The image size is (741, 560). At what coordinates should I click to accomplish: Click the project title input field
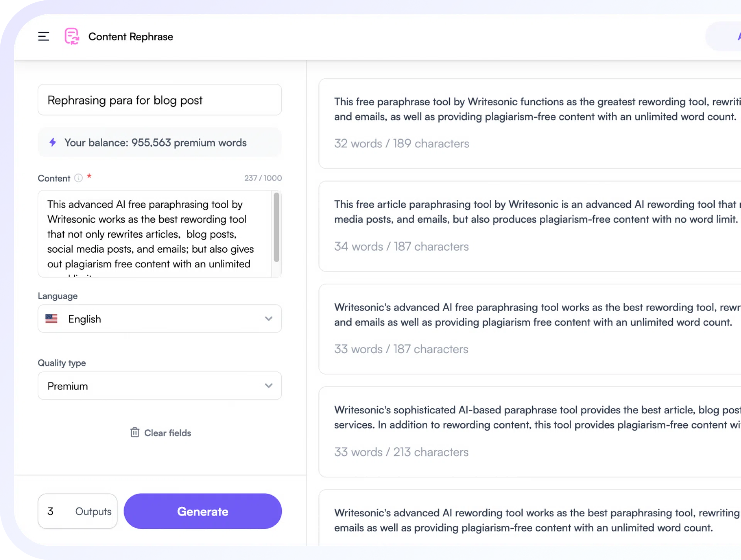(x=160, y=100)
